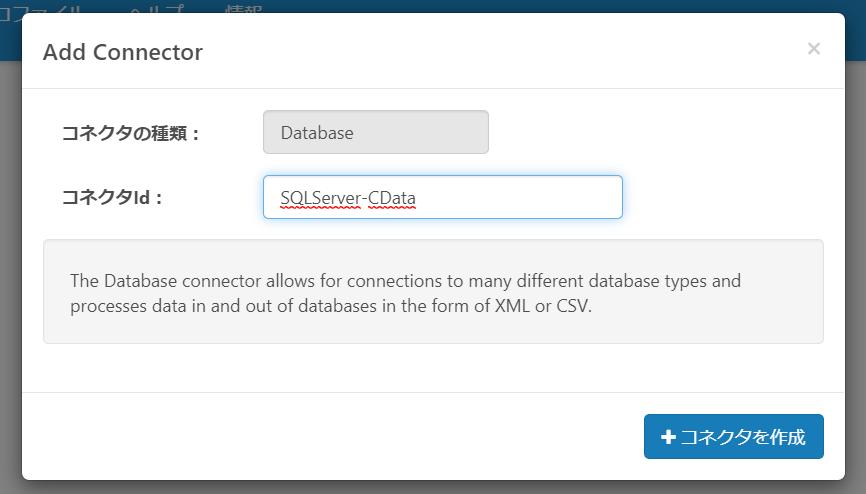Open the partially hidden 情報 menu

click(x=244, y=8)
